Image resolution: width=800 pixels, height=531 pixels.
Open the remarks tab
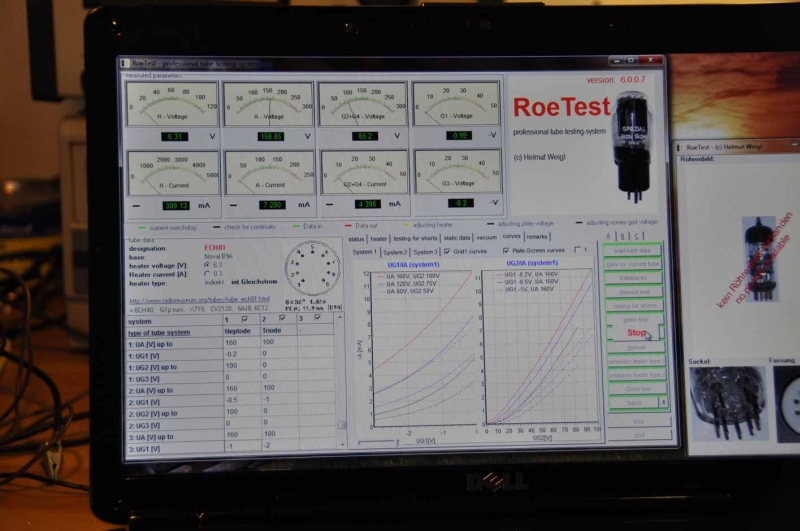click(x=536, y=237)
